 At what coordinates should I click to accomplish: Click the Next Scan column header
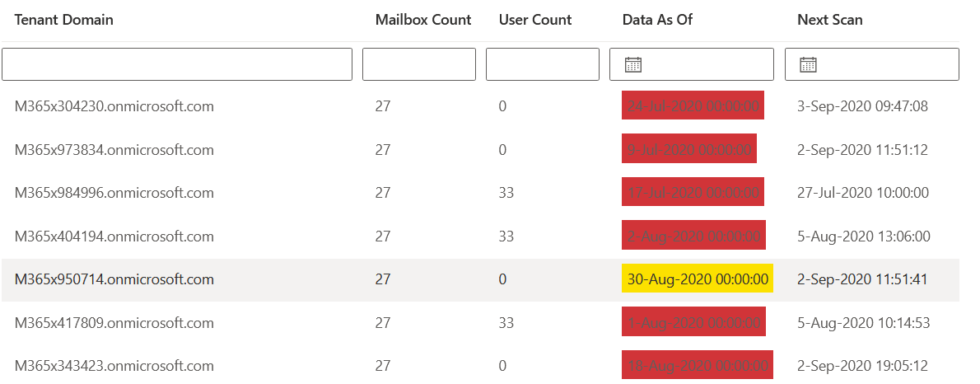830,20
